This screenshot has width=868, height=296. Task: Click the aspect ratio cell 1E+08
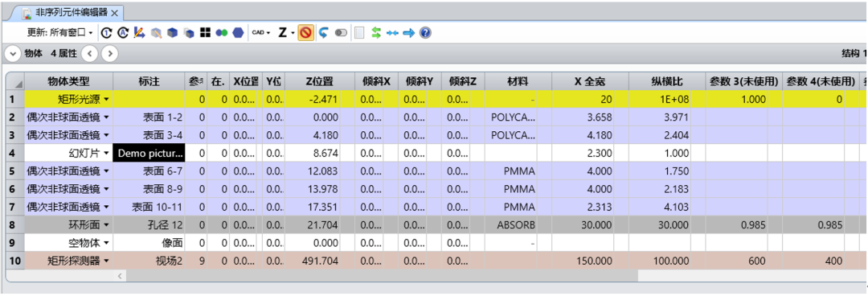point(666,99)
